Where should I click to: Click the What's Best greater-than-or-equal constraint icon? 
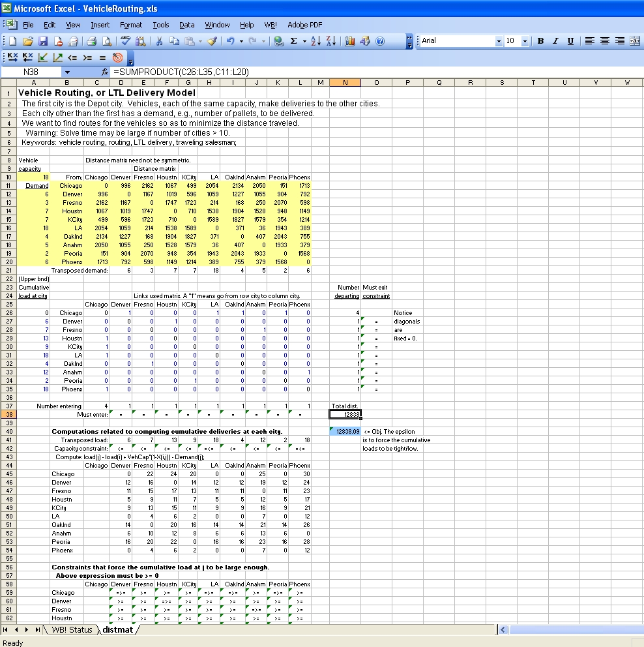pyautogui.click(x=87, y=57)
